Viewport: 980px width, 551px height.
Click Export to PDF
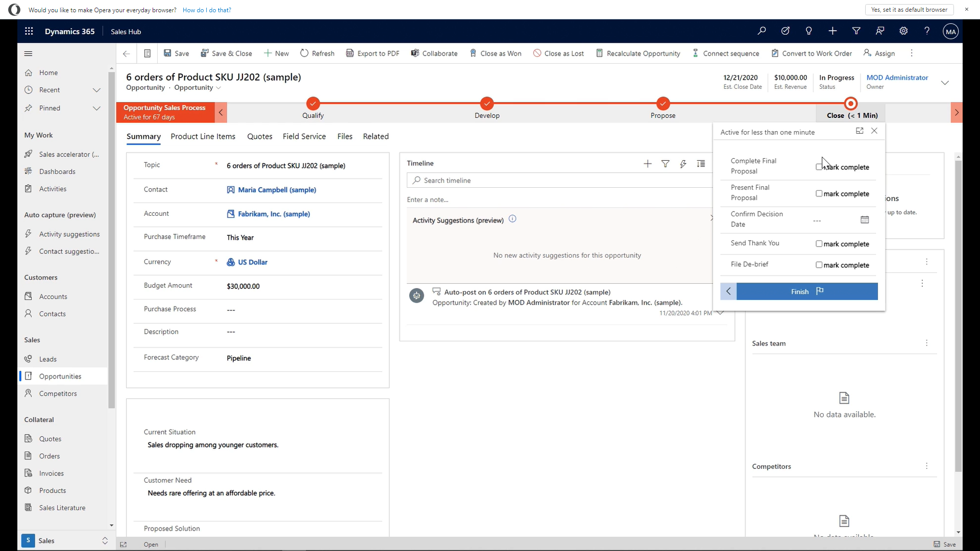(x=373, y=53)
